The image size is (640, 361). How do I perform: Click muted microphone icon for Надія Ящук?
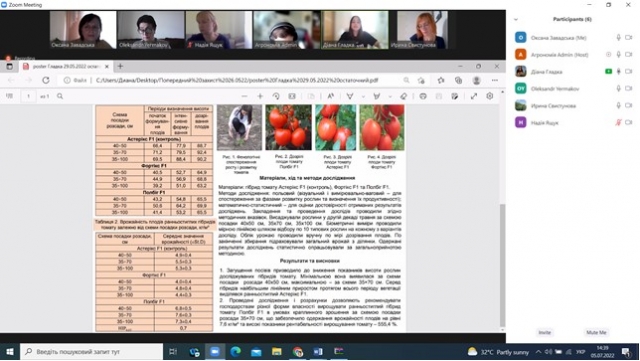(618, 123)
